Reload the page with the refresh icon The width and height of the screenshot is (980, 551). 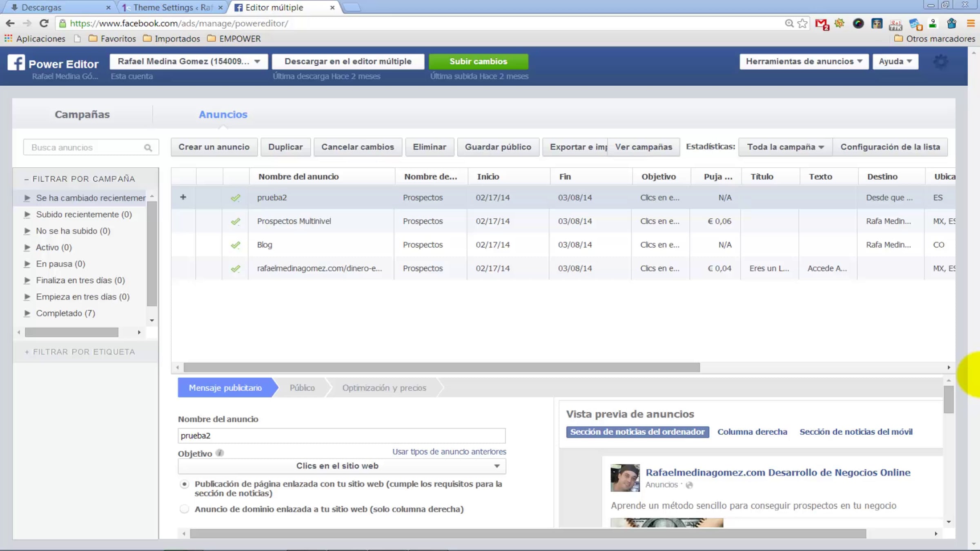pyautogui.click(x=44, y=23)
